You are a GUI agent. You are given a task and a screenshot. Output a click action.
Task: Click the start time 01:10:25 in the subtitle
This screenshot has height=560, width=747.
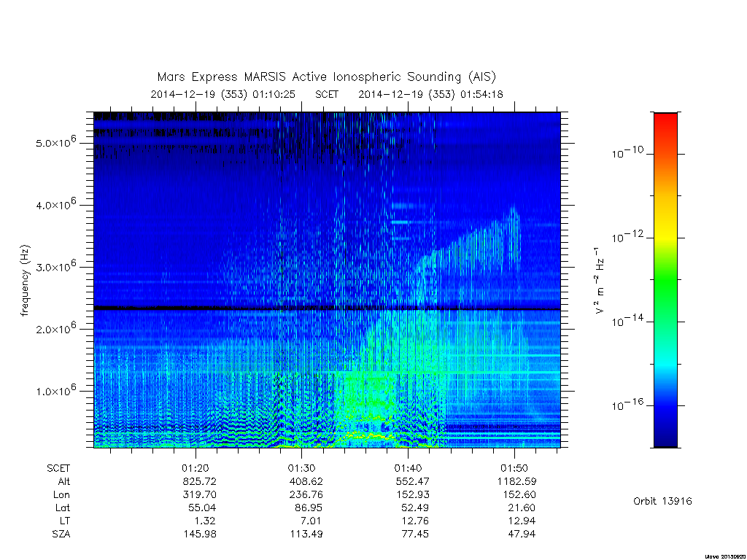pyautogui.click(x=274, y=94)
